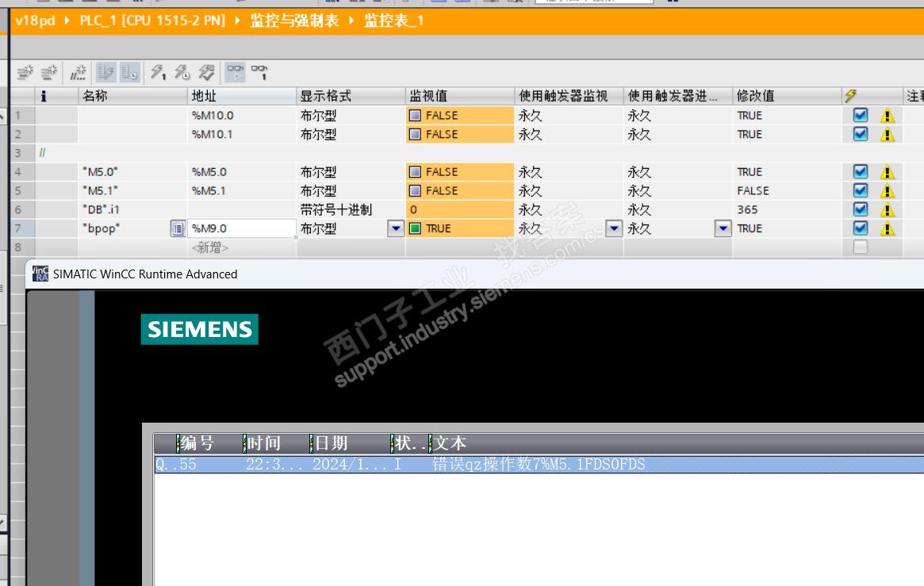Toggle show all modify columns icon

click(106, 72)
